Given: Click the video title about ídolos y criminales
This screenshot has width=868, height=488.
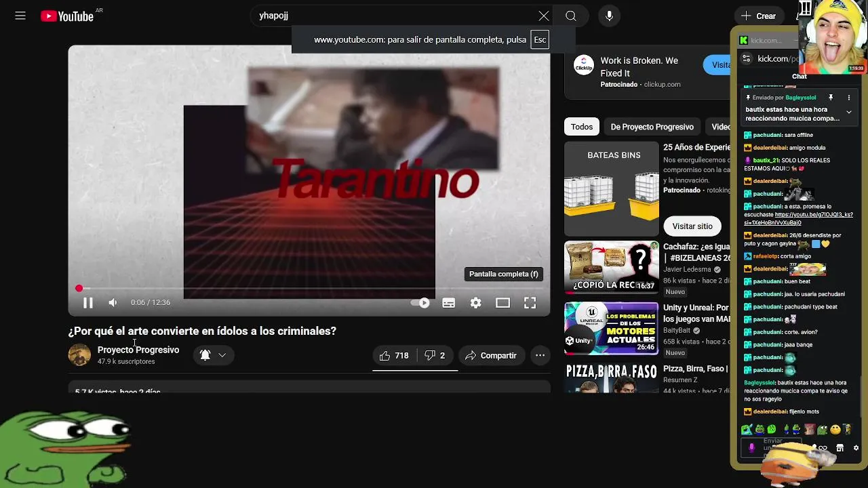Looking at the screenshot, I should pos(202,331).
